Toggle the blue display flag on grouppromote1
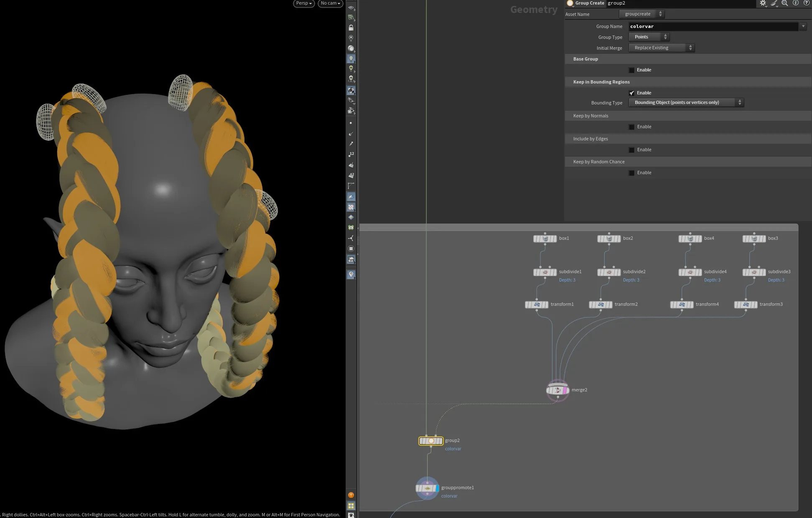812x518 pixels. click(437, 488)
